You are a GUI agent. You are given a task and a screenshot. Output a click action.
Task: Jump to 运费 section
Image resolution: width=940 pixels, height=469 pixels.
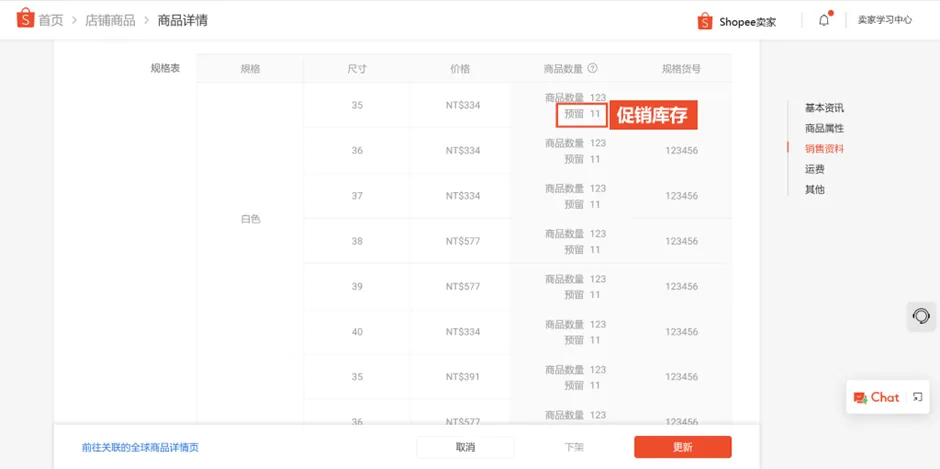[x=815, y=170]
